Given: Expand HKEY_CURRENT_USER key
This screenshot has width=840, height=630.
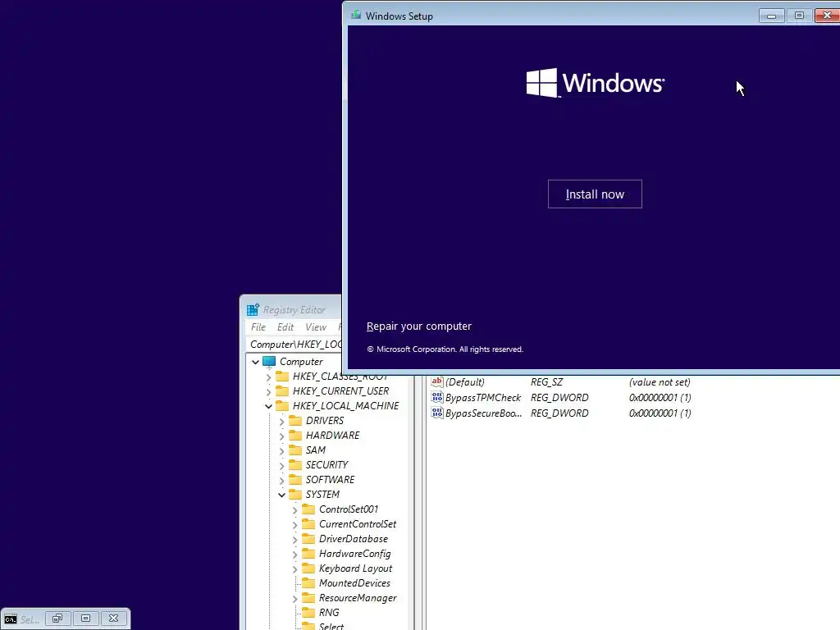Looking at the screenshot, I should click(269, 391).
